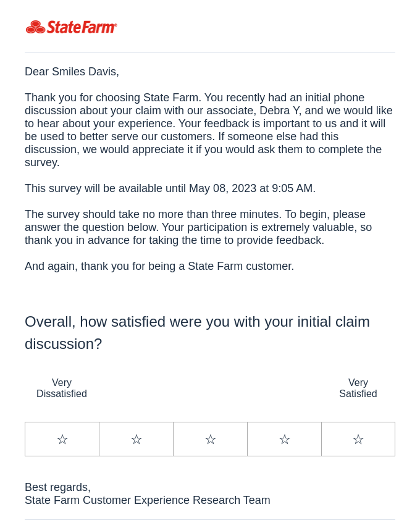
Task: Click the divider line beneath the logo
Action: point(210,52)
